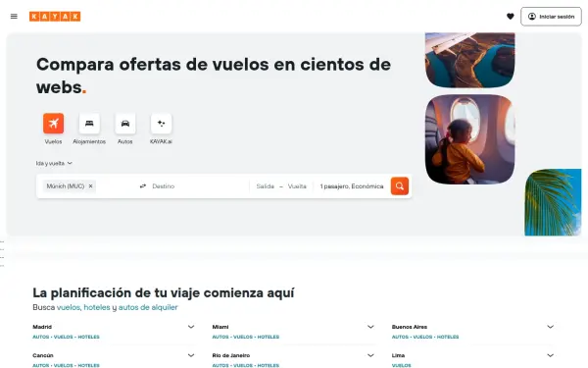588x368 pixels.
Task: Click the Miami city name
Action: (220, 327)
